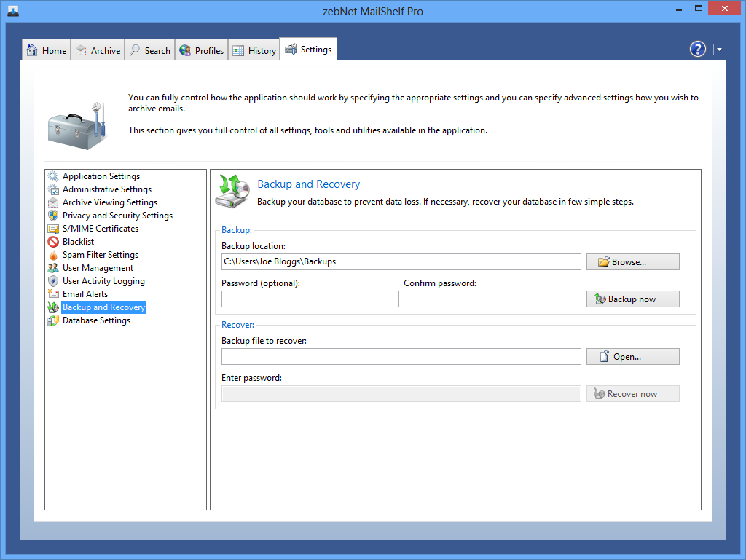This screenshot has height=560, width=746.
Task: Open the Archive tab
Action: (98, 50)
